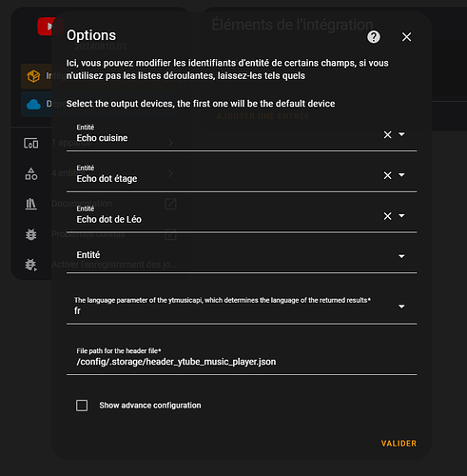
Task: Open the empty Entité selector
Action: pos(242,255)
